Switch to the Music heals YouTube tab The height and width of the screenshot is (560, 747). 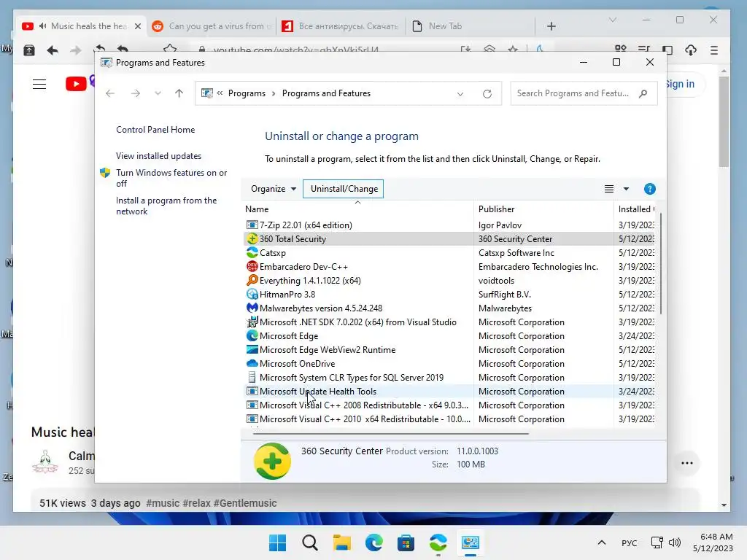(x=81, y=26)
